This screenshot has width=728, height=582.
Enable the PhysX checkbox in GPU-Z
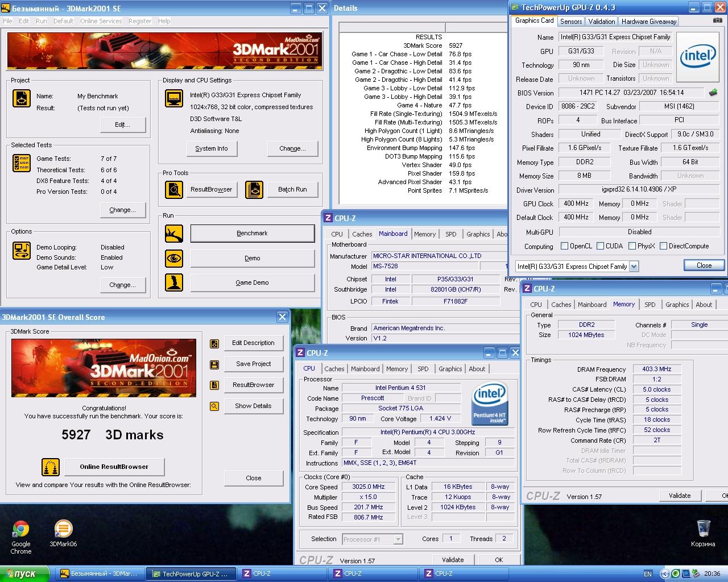pyautogui.click(x=632, y=246)
